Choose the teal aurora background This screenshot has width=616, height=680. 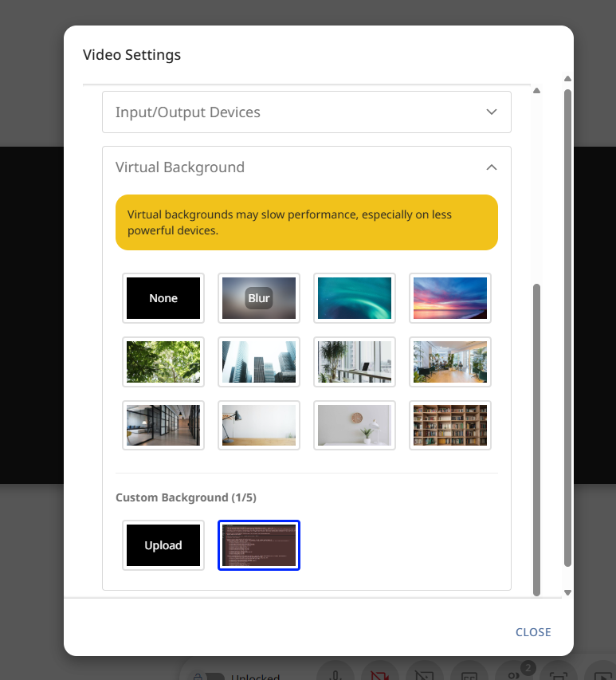(355, 298)
